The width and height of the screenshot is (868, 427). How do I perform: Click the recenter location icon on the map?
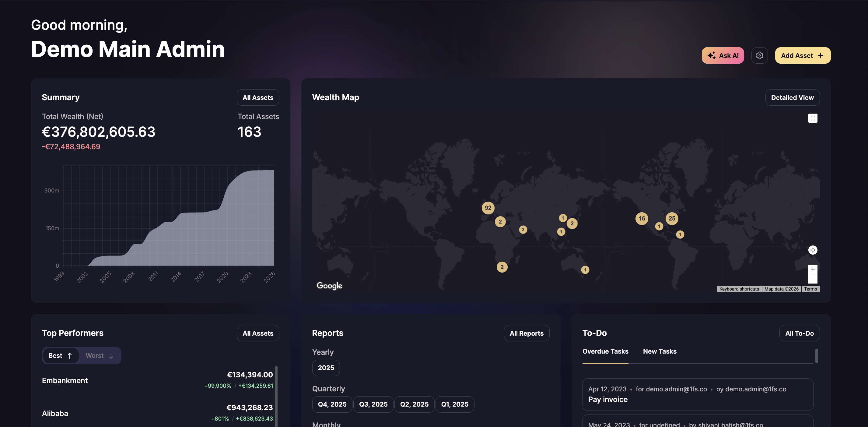pyautogui.click(x=813, y=250)
